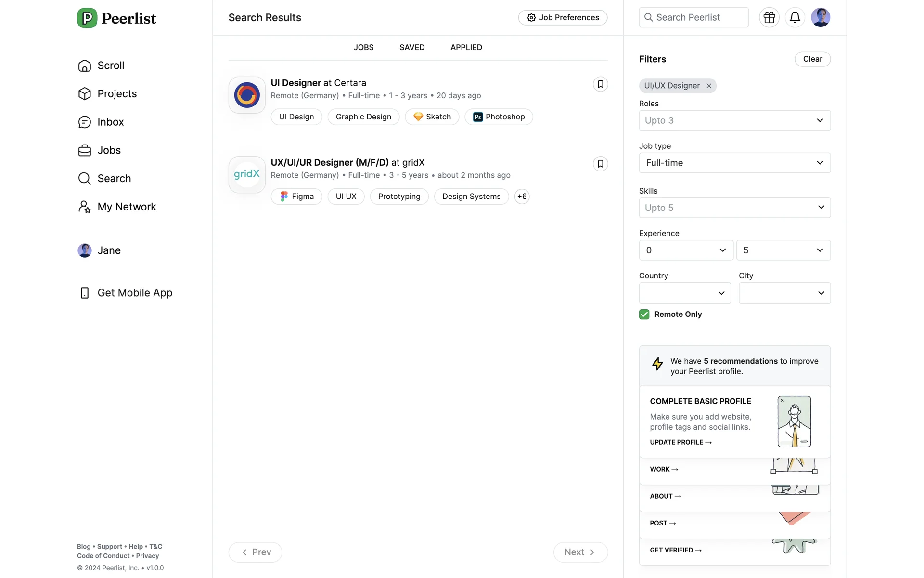The height and width of the screenshot is (578, 924).
Task: Switch to the SAVED tab
Action: (x=411, y=47)
